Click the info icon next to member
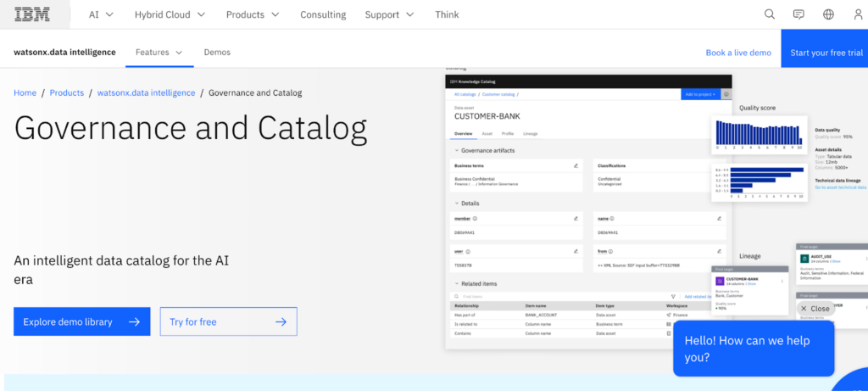The image size is (868, 391). click(x=475, y=218)
